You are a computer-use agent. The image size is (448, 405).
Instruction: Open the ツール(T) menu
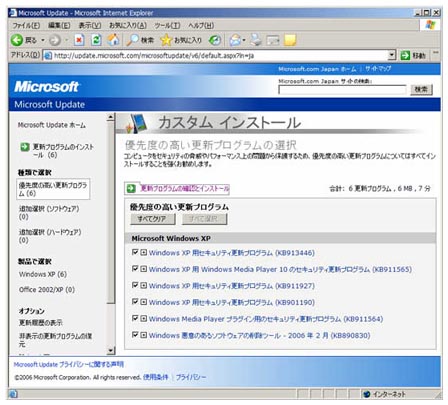click(x=167, y=25)
